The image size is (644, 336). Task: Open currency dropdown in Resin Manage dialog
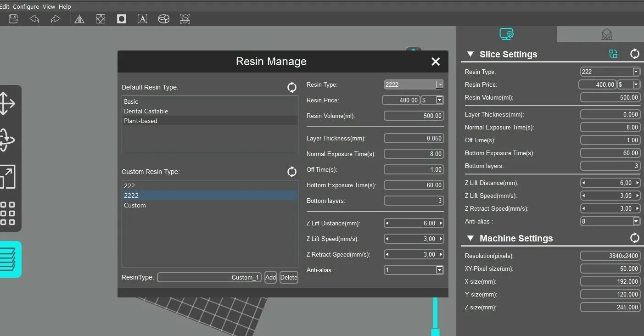point(439,100)
